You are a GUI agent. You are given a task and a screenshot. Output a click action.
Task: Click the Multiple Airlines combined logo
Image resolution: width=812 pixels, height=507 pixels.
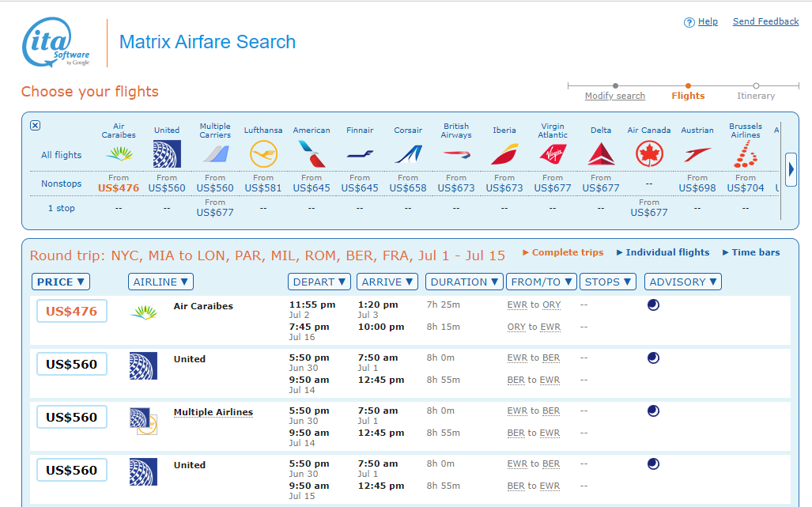click(143, 421)
